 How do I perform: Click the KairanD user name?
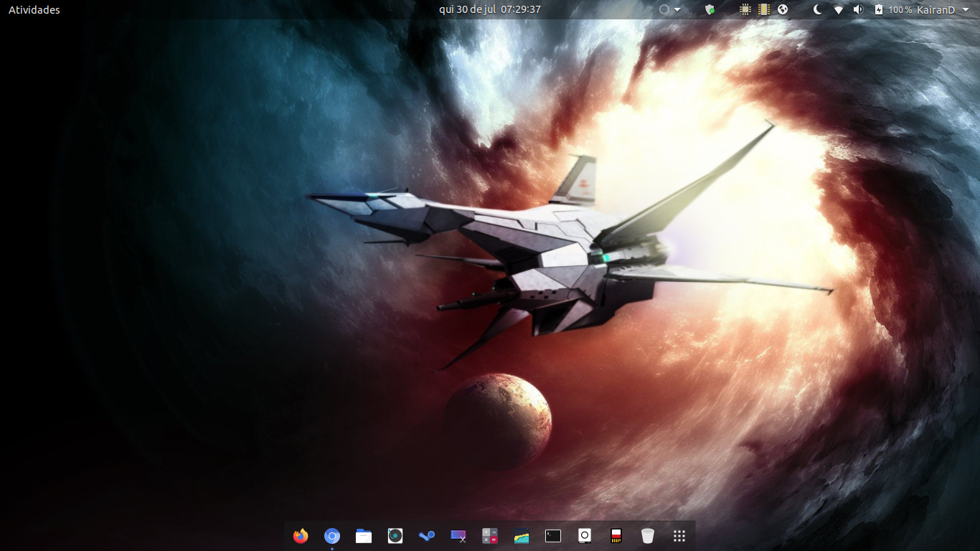[x=936, y=10]
